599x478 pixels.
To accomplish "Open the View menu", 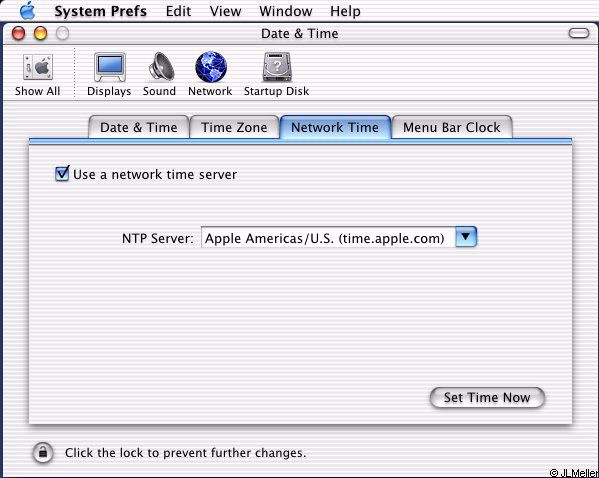I will [x=225, y=11].
